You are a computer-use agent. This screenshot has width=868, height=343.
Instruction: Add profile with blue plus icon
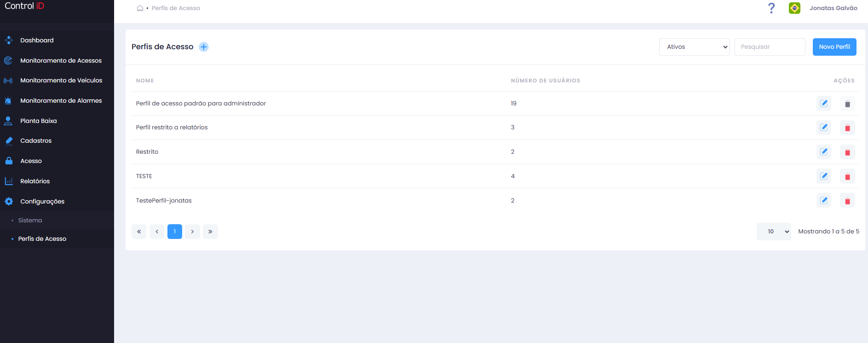coord(203,47)
